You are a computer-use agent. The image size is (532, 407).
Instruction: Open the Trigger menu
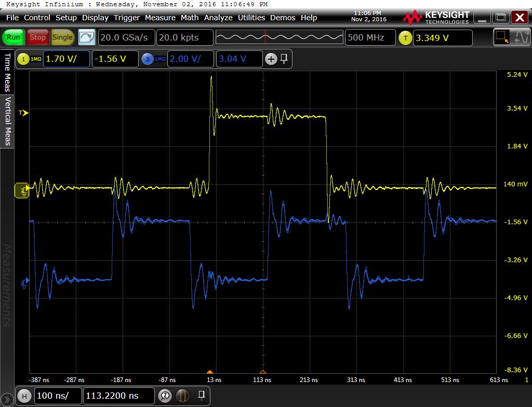[x=127, y=18]
